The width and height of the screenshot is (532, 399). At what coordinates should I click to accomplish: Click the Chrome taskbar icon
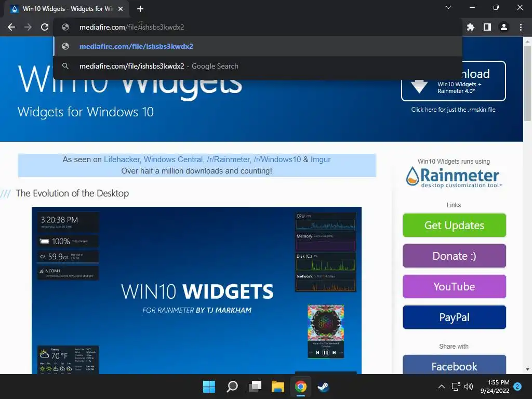[x=301, y=387]
